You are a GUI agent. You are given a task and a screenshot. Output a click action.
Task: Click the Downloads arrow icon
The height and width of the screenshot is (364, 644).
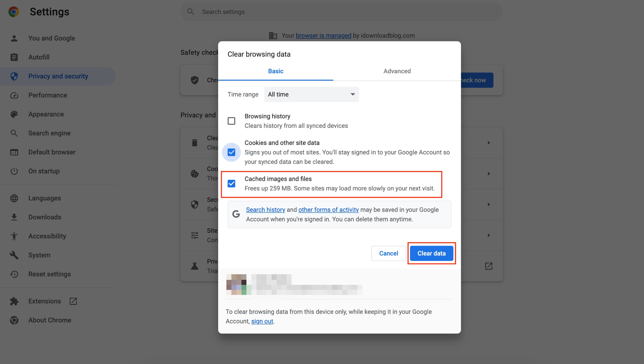[14, 217]
